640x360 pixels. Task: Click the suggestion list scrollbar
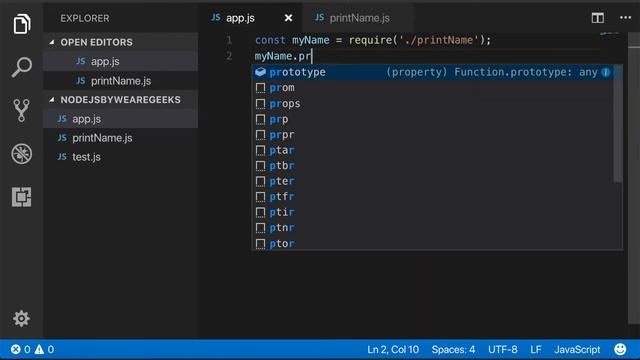[618, 123]
